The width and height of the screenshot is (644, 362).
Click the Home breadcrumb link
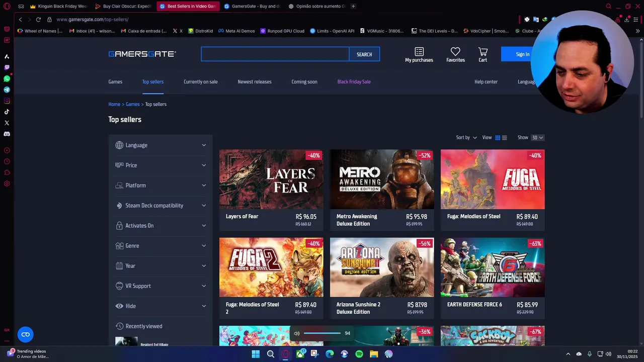click(x=114, y=105)
